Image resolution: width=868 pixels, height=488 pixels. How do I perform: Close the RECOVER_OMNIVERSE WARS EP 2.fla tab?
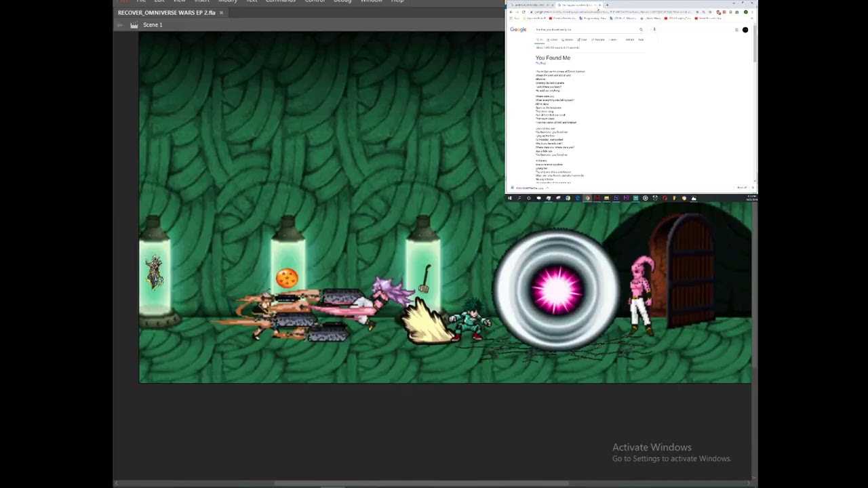(221, 12)
